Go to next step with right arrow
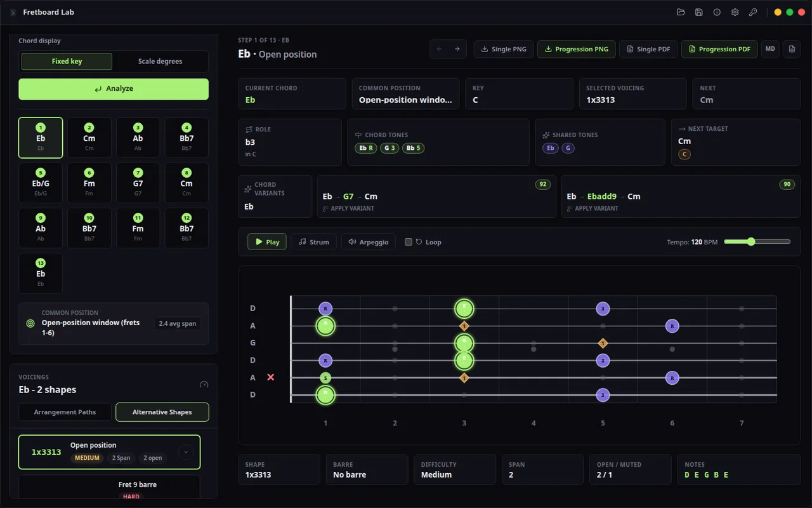Image resolution: width=812 pixels, height=508 pixels. (x=457, y=49)
